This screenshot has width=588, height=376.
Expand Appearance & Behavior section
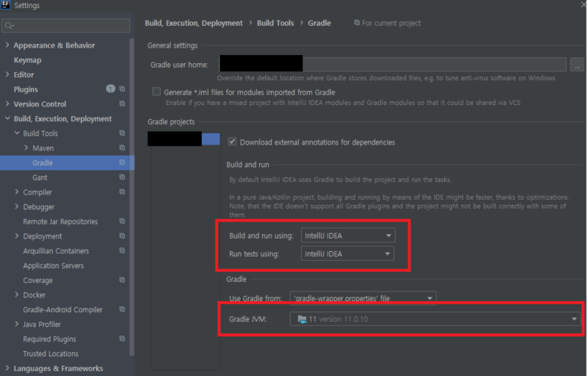[x=7, y=45]
